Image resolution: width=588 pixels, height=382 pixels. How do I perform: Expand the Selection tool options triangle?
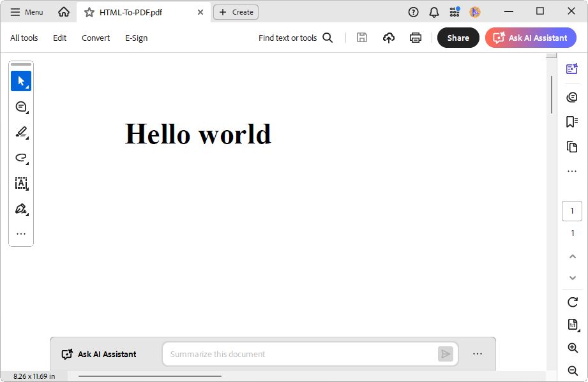point(27,87)
